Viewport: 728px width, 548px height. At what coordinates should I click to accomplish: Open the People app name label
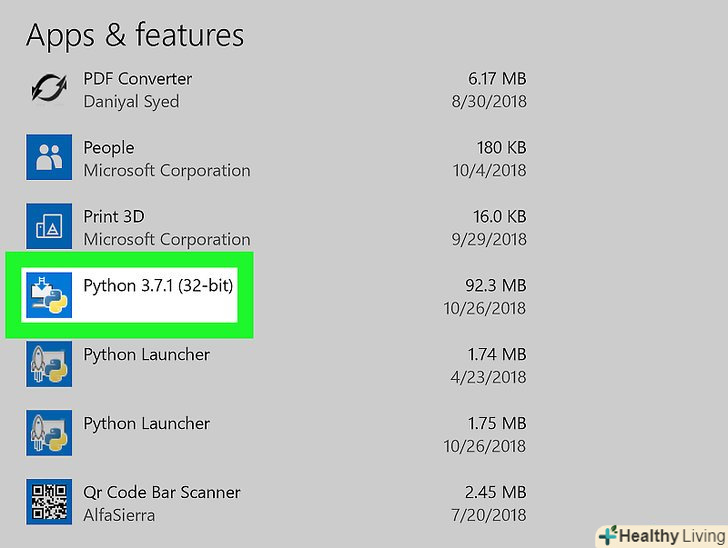point(108,147)
